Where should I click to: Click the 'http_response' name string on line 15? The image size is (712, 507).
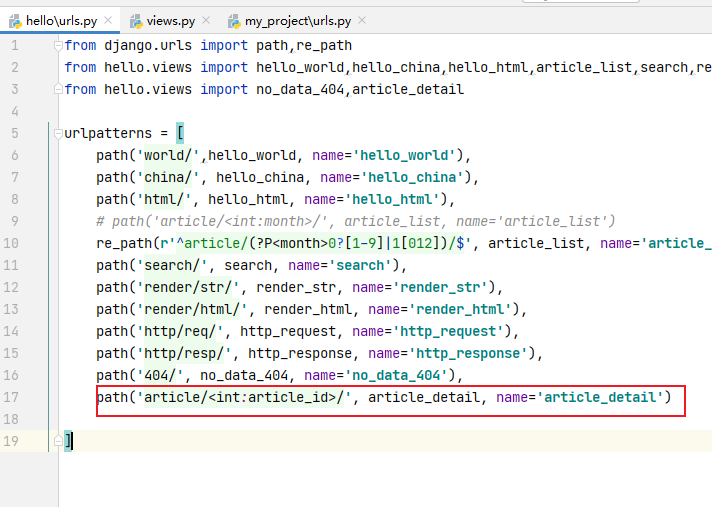pos(468,353)
